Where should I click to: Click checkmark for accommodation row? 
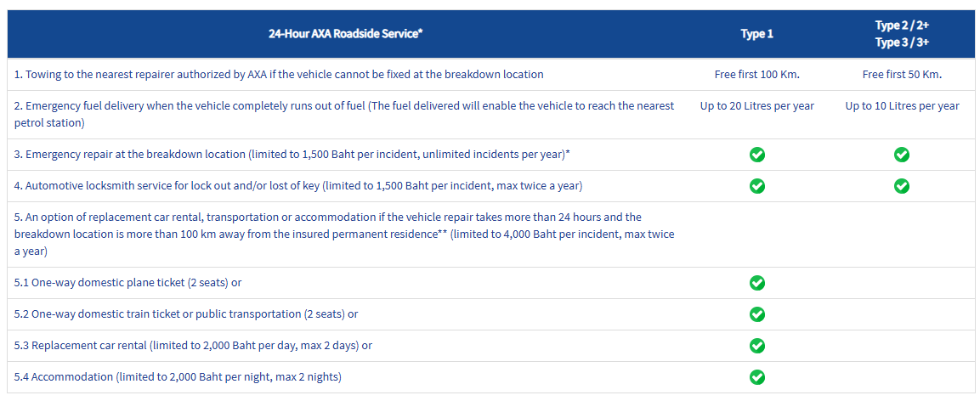tap(757, 377)
